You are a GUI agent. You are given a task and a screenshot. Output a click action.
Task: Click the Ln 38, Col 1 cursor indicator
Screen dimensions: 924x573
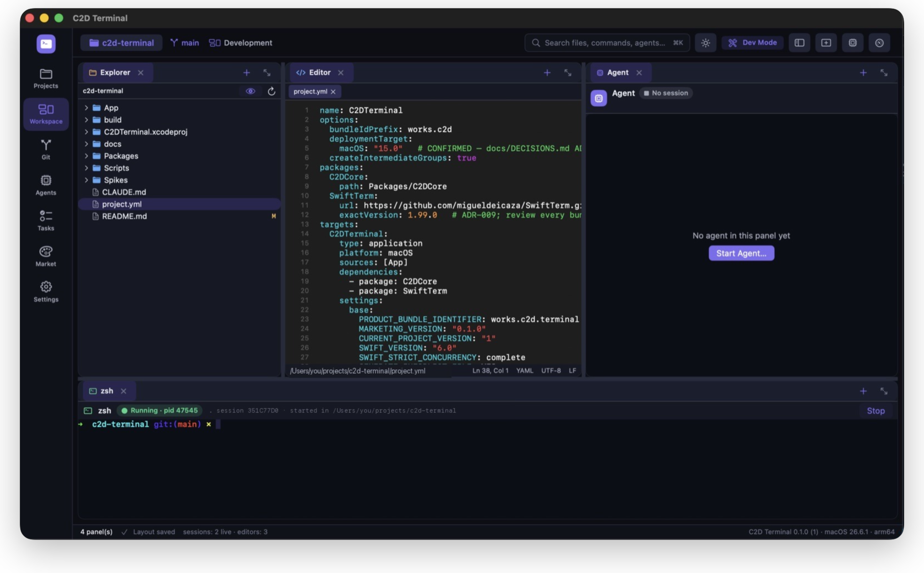pyautogui.click(x=490, y=370)
